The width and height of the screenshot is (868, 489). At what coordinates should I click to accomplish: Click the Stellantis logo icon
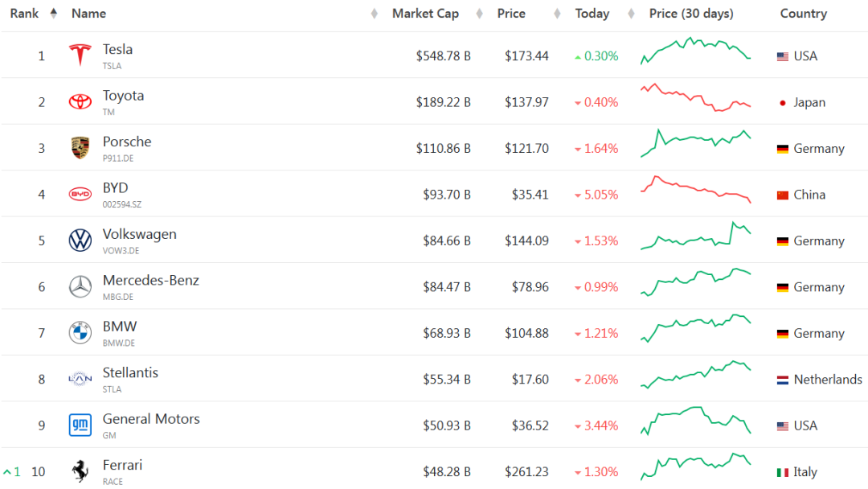[x=80, y=379]
